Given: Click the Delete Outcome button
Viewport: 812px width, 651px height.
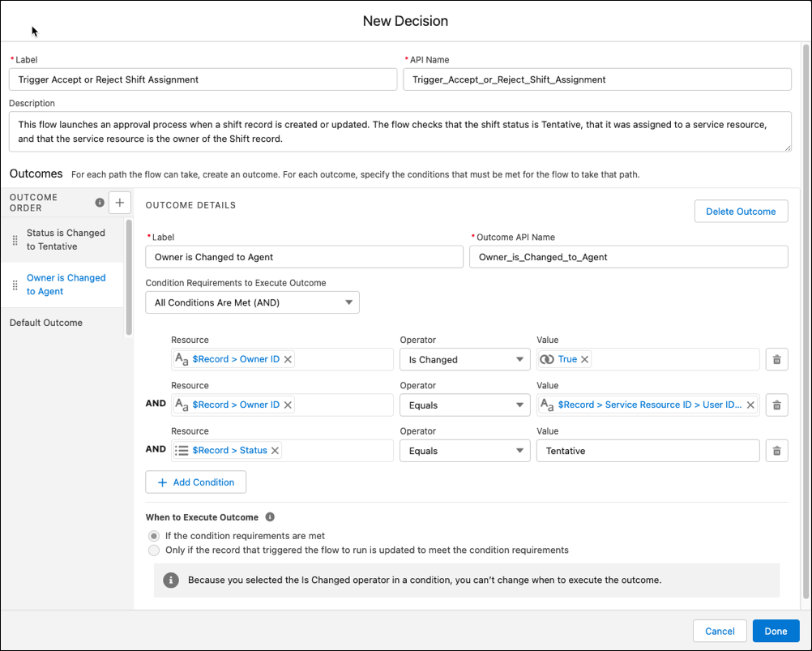Looking at the screenshot, I should [741, 212].
